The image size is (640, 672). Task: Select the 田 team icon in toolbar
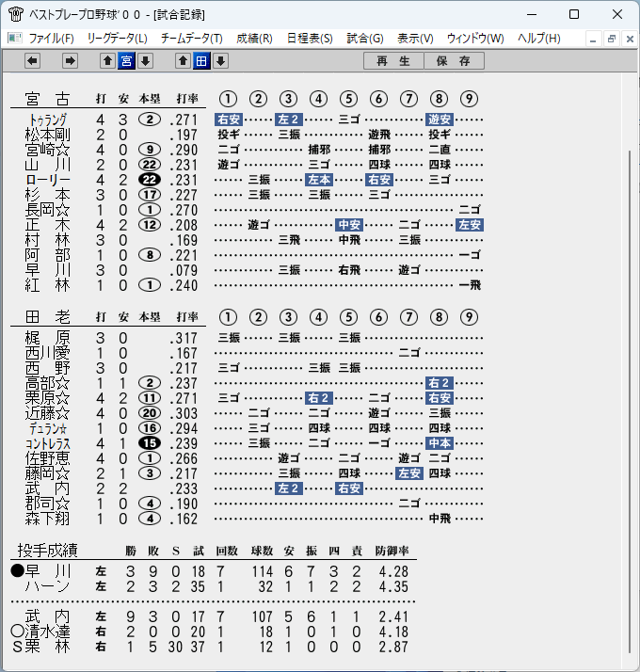pyautogui.click(x=201, y=61)
